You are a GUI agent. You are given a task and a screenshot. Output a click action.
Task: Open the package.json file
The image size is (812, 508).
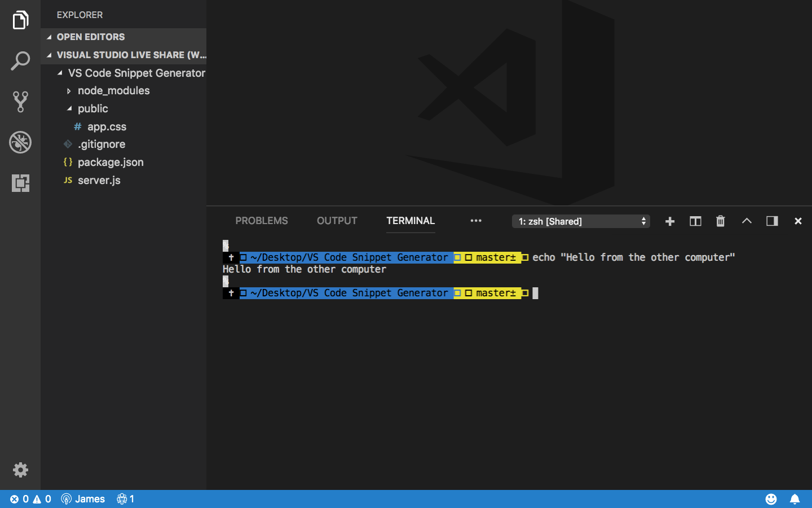(123, 162)
